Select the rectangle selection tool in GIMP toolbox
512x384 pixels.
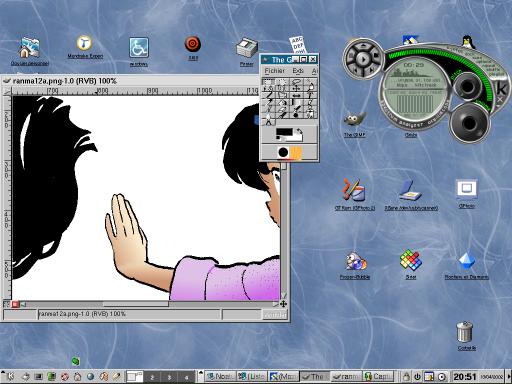[269, 82]
